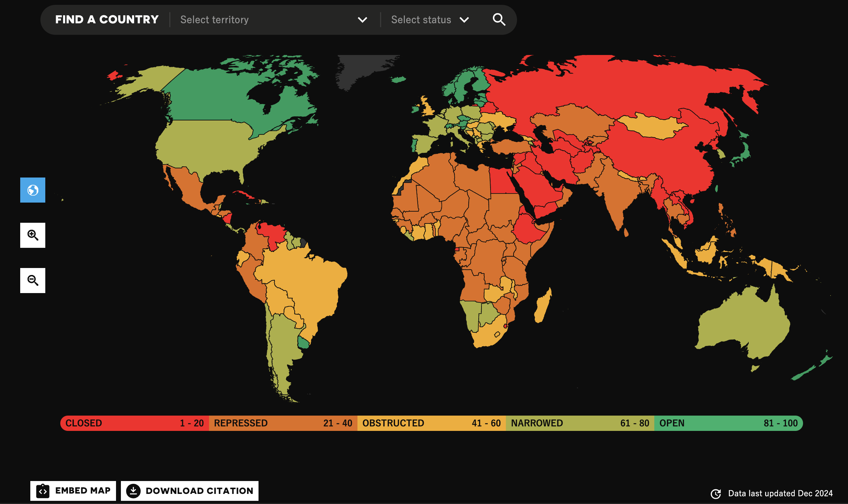Click the NARROWED legend band

point(580,423)
